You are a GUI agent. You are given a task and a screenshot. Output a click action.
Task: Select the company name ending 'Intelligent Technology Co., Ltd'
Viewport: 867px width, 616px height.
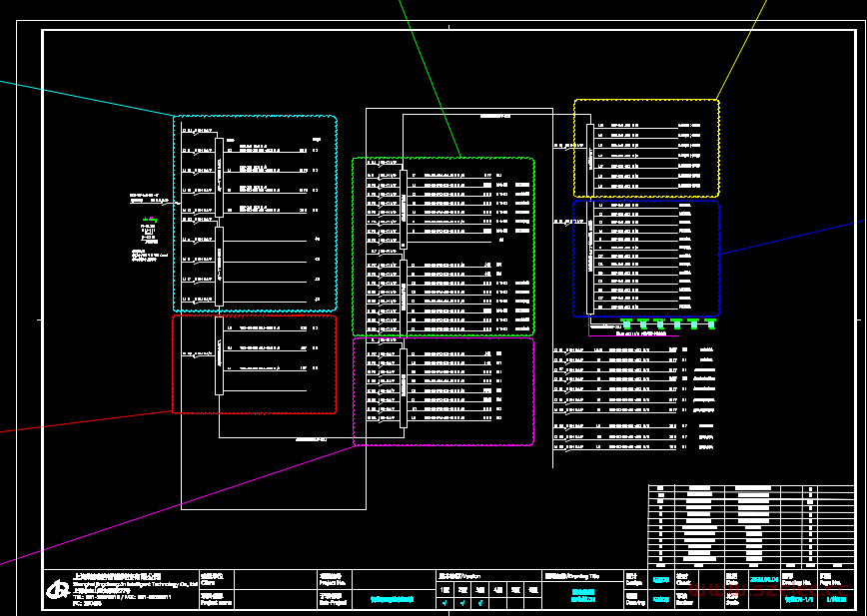[x=135, y=584]
